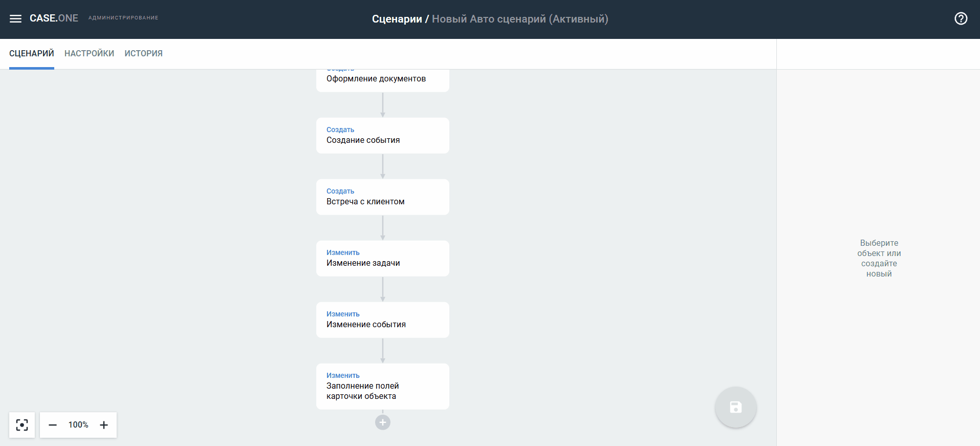Select the Заполнение полей карточки объекта card
This screenshot has height=446, width=980.
[x=383, y=387]
